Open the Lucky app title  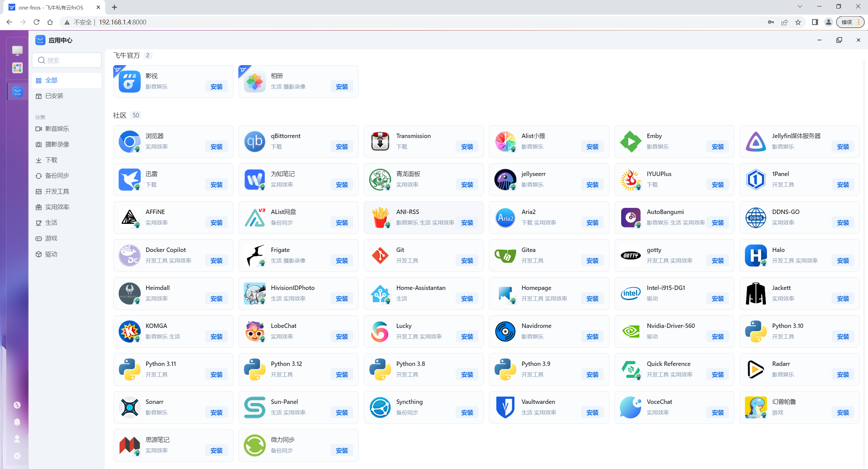[x=403, y=326]
